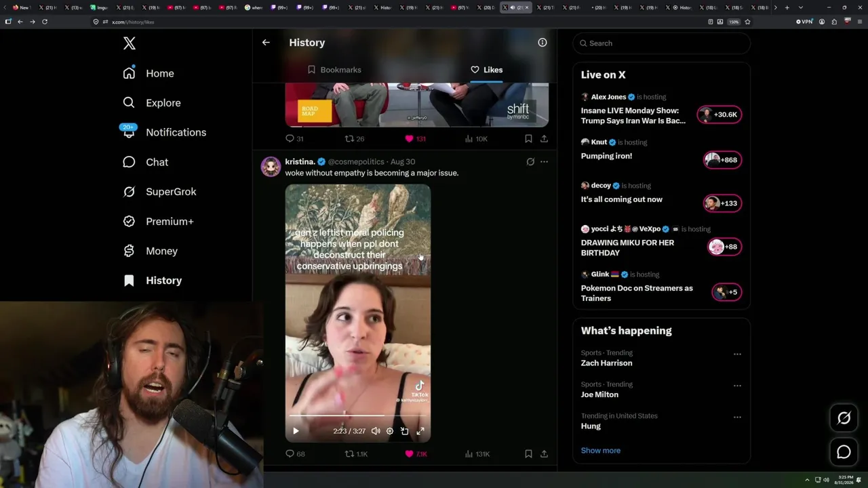Join DRAWING MIKU live +88
Image resolution: width=868 pixels, height=488 pixels.
pos(724,247)
